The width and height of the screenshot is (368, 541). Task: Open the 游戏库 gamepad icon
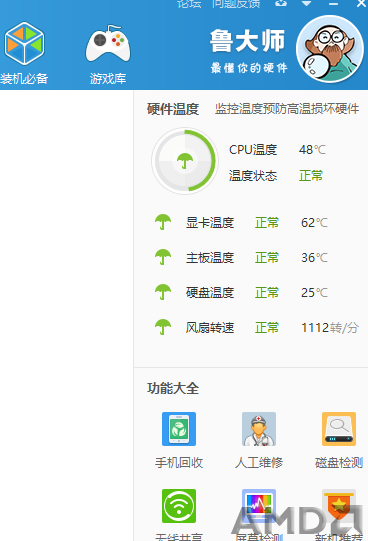(108, 44)
